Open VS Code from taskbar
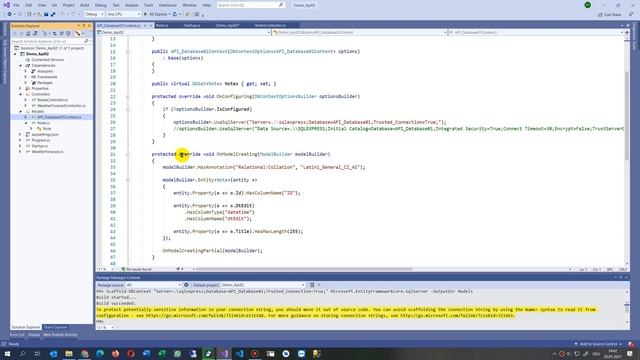The image size is (640, 360). [x=240, y=354]
